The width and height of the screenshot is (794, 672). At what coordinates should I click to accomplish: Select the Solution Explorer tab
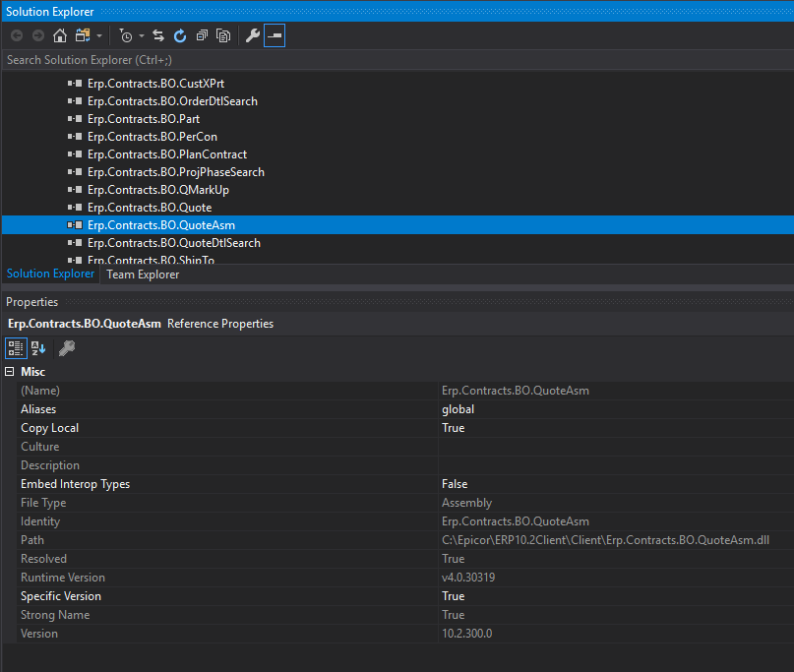[x=51, y=275]
